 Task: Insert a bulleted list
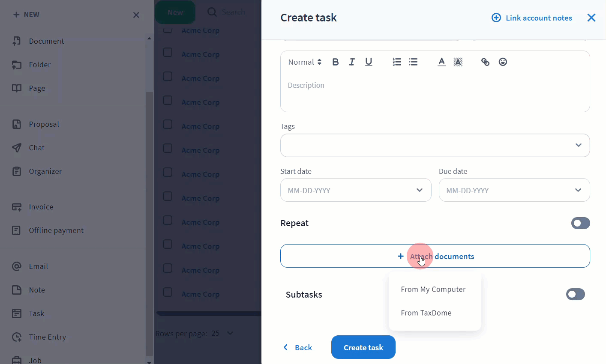[413, 62]
